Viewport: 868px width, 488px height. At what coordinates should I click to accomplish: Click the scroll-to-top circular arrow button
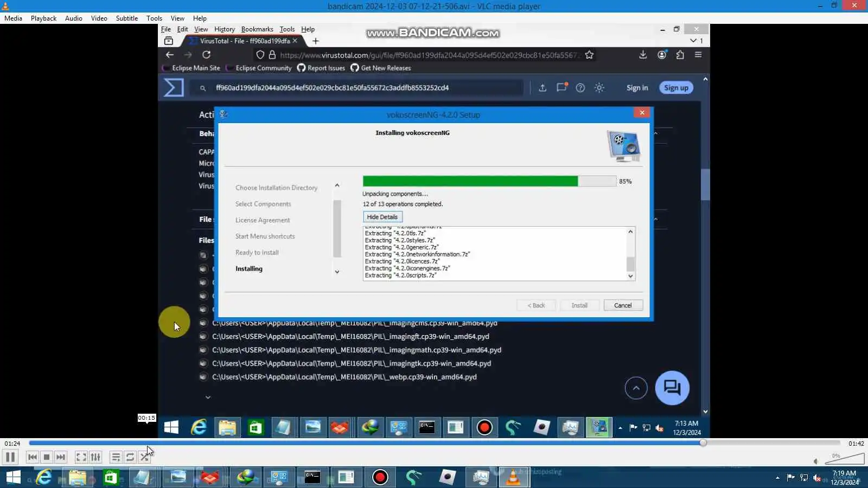pos(636,388)
